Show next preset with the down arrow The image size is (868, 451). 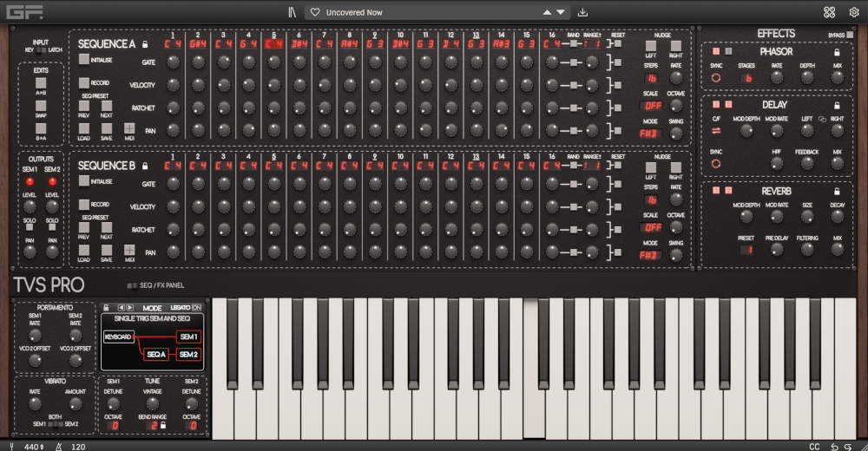(561, 12)
